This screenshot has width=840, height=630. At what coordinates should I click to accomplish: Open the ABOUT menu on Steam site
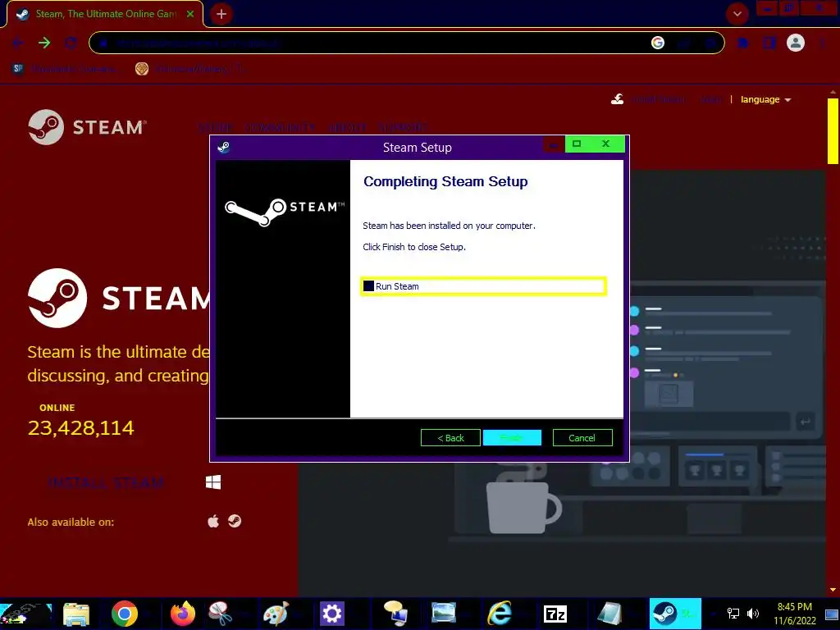[347, 127]
